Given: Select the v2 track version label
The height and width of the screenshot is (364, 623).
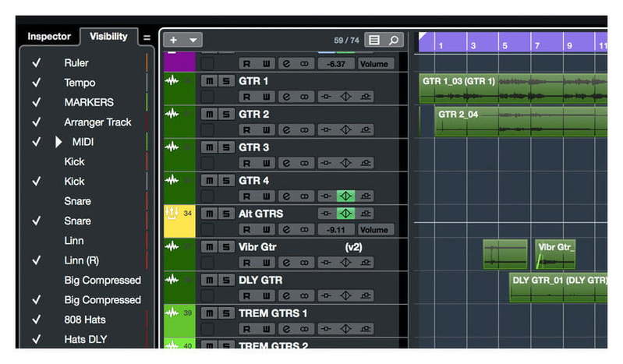Looking at the screenshot, I should [354, 247].
